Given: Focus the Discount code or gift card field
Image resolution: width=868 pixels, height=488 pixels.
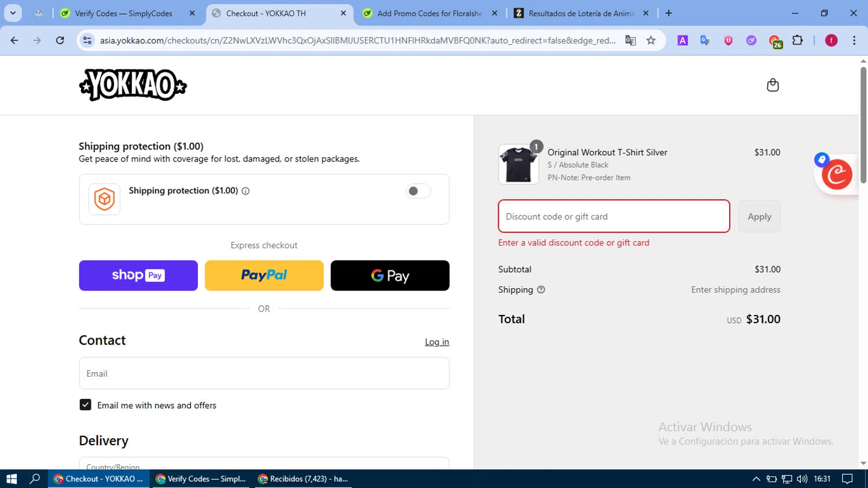Looking at the screenshot, I should [x=614, y=216].
